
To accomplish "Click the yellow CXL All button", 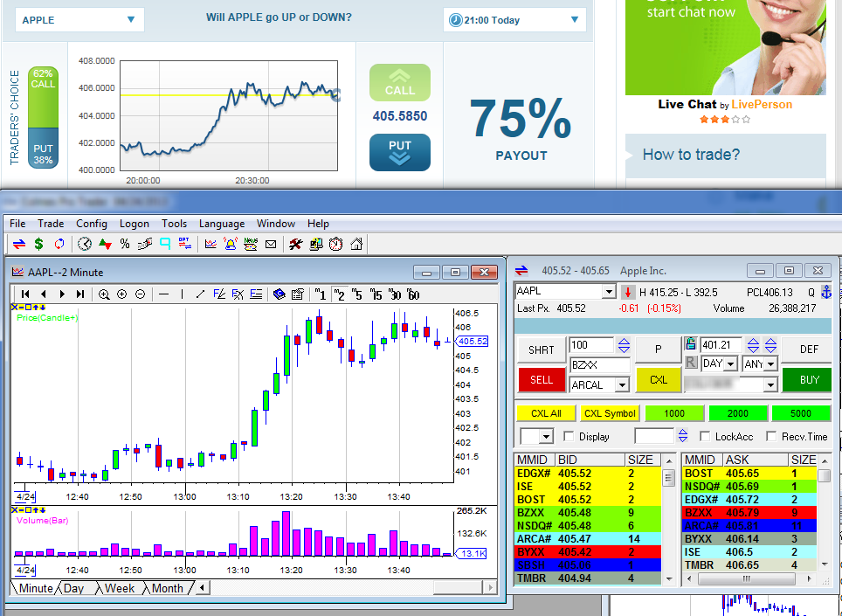I will [x=546, y=413].
